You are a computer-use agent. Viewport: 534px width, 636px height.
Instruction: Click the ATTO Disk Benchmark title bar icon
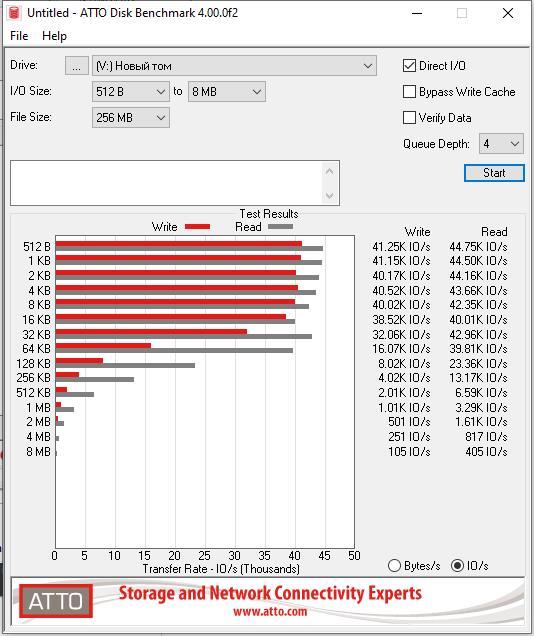(14, 13)
